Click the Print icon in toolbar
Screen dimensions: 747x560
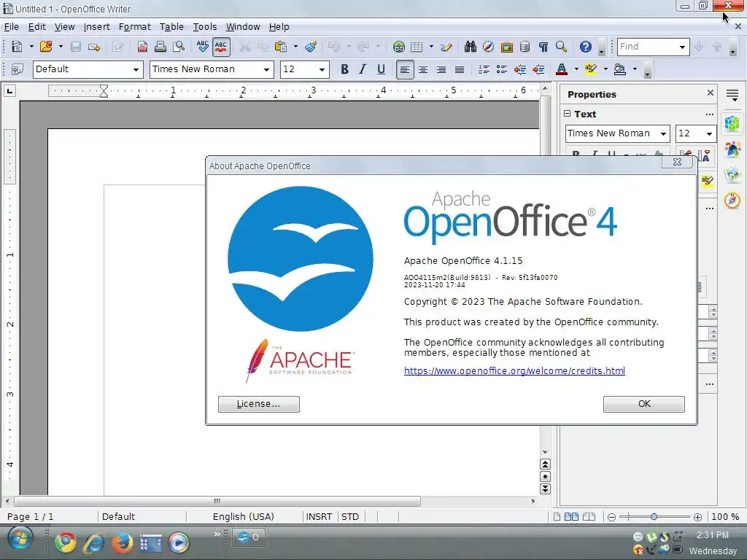(x=160, y=47)
